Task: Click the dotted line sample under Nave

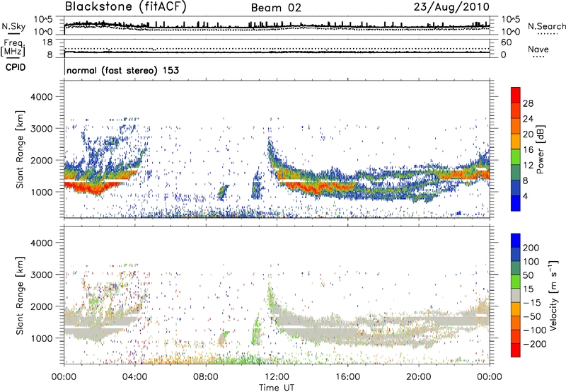Action: (538, 57)
